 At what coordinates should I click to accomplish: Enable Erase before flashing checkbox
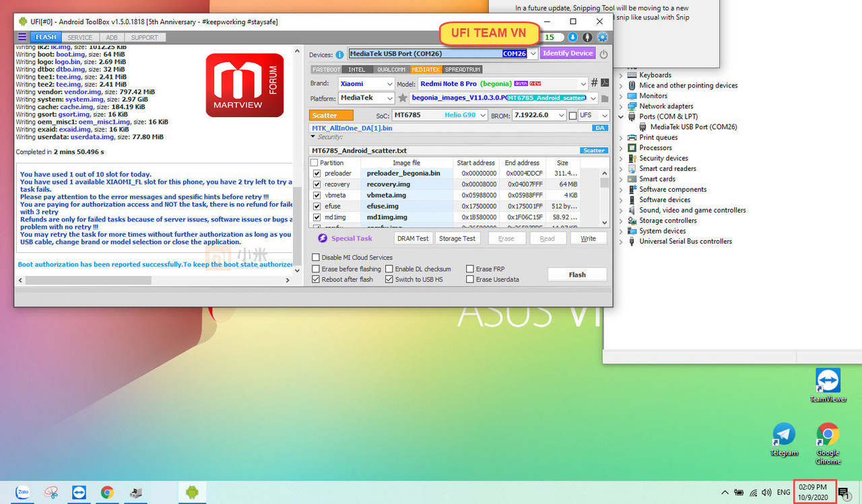(316, 269)
